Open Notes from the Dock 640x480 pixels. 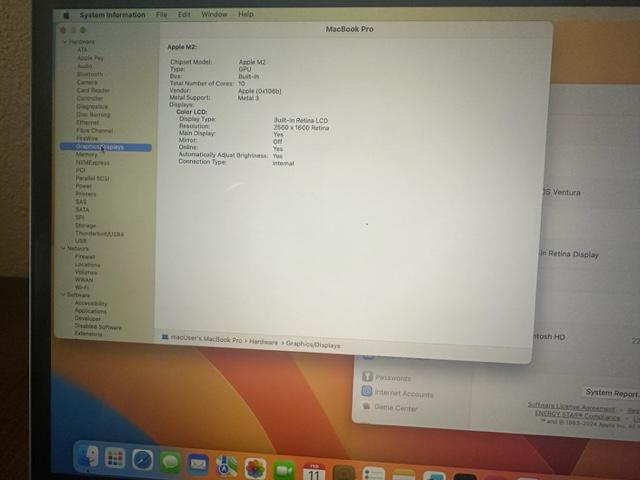[403, 476]
